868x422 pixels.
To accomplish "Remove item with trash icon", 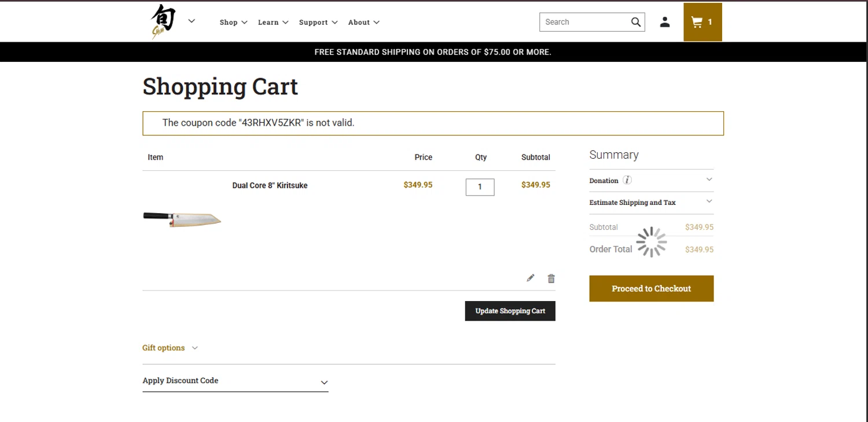I will coord(551,278).
